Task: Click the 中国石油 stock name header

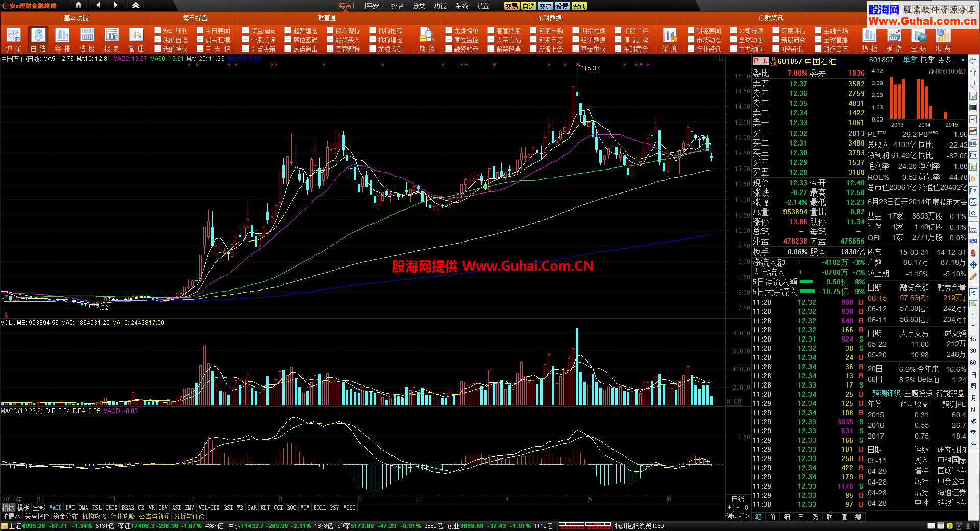Action: coord(821,61)
